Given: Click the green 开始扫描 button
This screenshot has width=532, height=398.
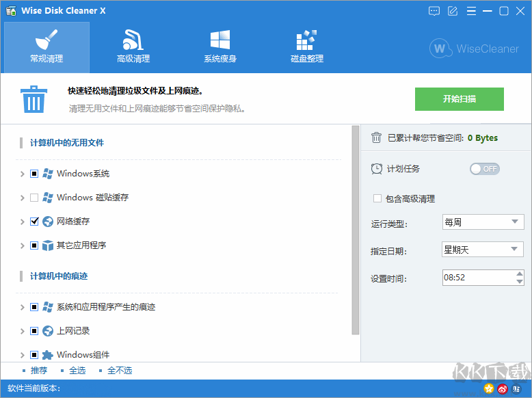Looking at the screenshot, I should (459, 99).
